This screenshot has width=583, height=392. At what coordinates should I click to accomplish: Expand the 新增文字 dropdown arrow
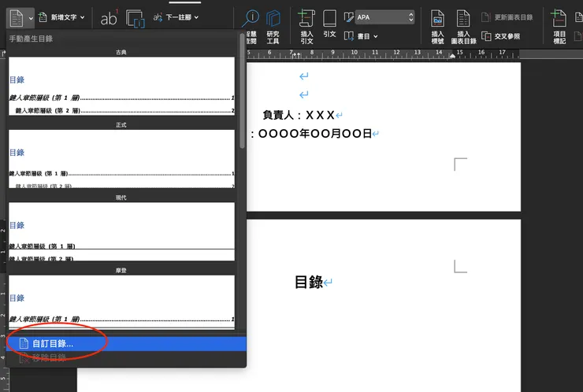click(x=82, y=17)
